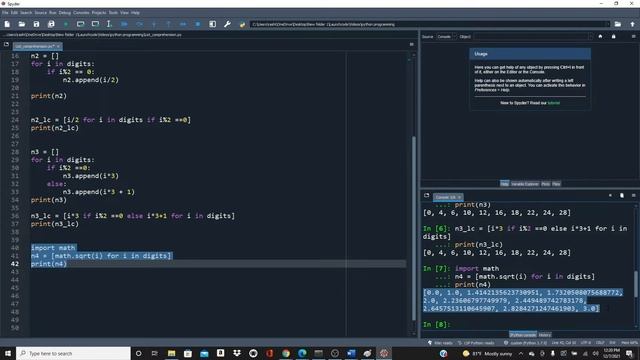The height and width of the screenshot is (360, 640).
Task: Save the current file via toolbar
Action: (x=36, y=24)
